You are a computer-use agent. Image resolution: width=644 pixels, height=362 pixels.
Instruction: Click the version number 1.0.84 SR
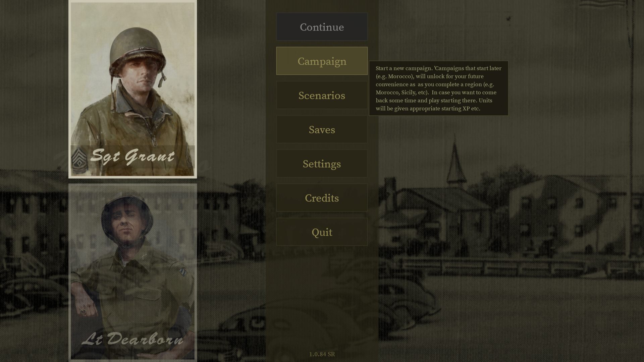pos(322,354)
